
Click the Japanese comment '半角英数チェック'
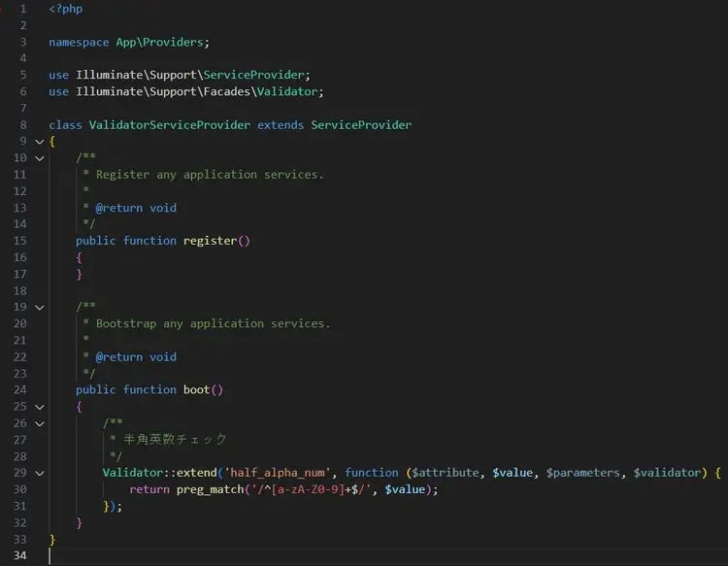point(175,439)
